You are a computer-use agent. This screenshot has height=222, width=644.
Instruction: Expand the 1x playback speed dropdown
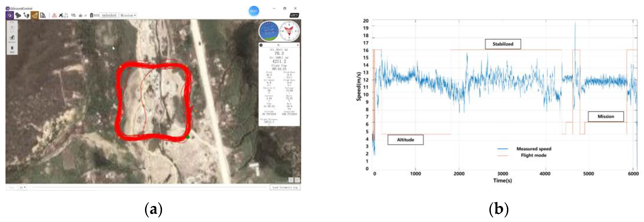pos(23,187)
